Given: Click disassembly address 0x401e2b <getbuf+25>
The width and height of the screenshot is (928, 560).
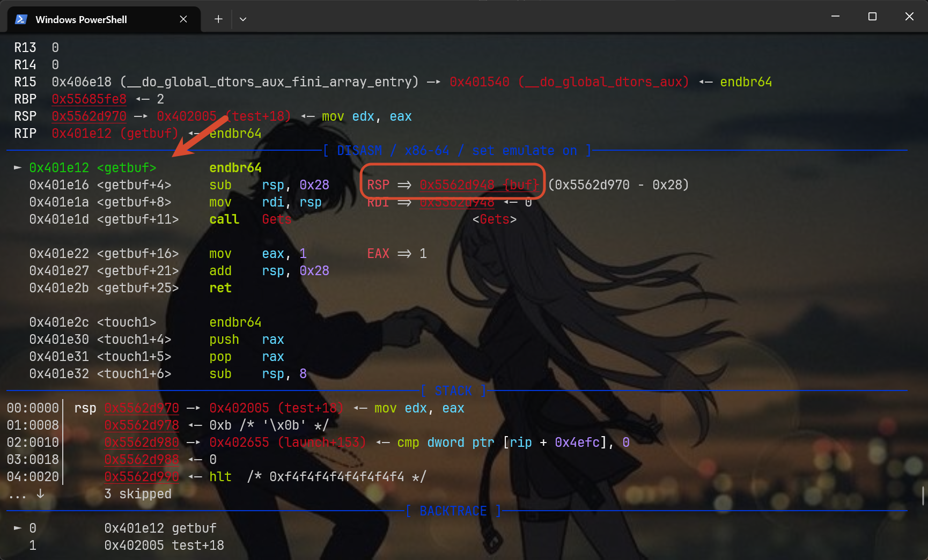Looking at the screenshot, I should 104,288.
